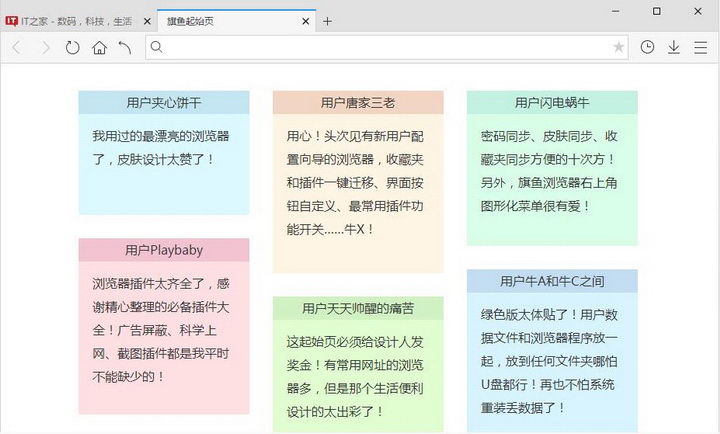The image size is (720, 434).
Task: Click the 用户夹心饼干 card header
Action: click(x=164, y=102)
